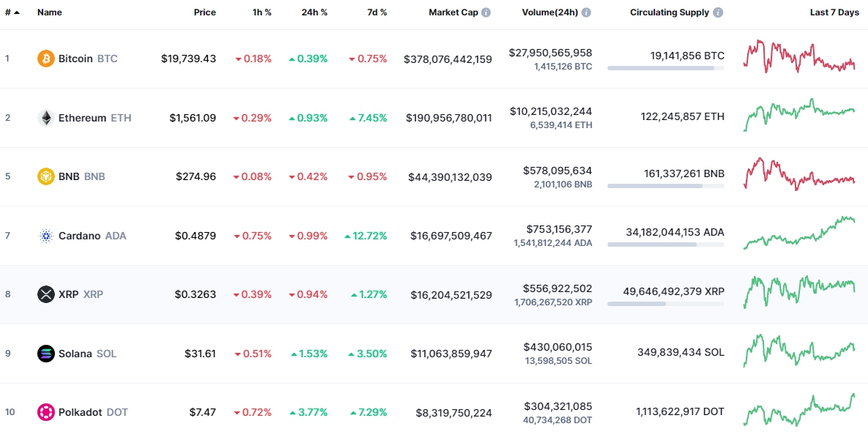
Task: Click the Ethereum diamond logo icon
Action: pos(46,118)
